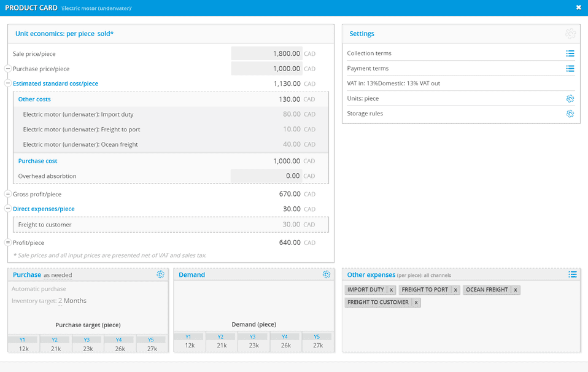Collapse Estimated standard cost/piece section

click(x=8, y=83)
